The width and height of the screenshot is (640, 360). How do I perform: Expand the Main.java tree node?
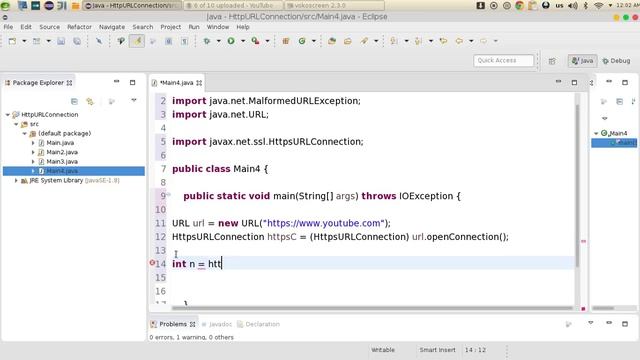tap(33, 143)
